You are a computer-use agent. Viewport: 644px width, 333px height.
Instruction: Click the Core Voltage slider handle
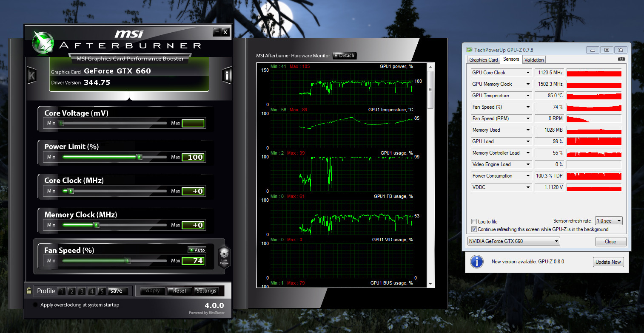coord(62,123)
